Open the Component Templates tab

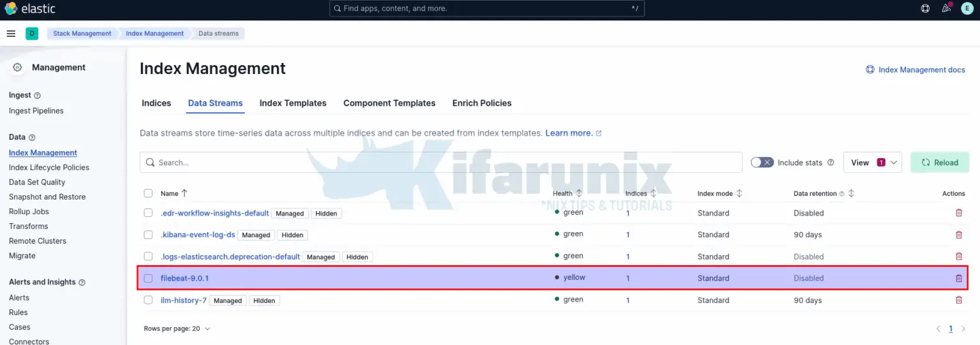click(389, 103)
